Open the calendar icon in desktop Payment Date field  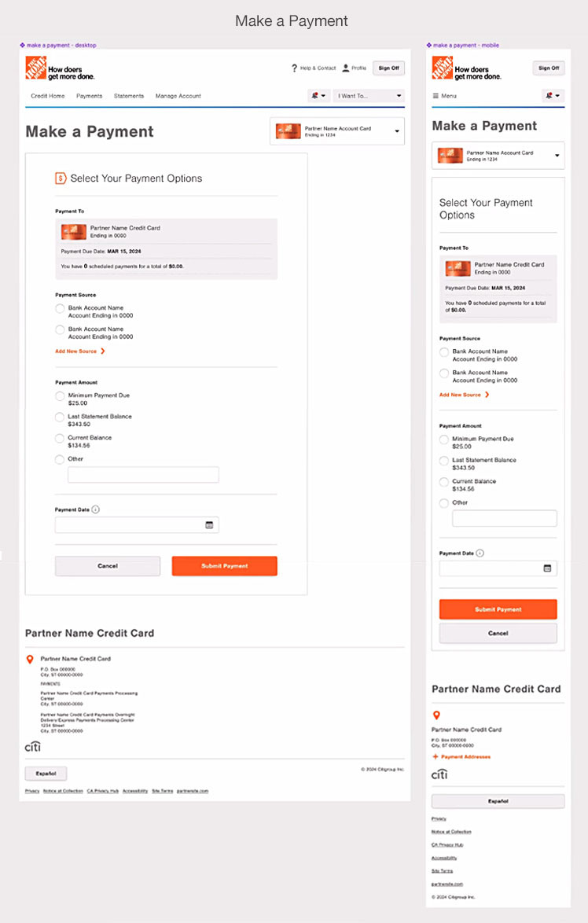click(209, 525)
